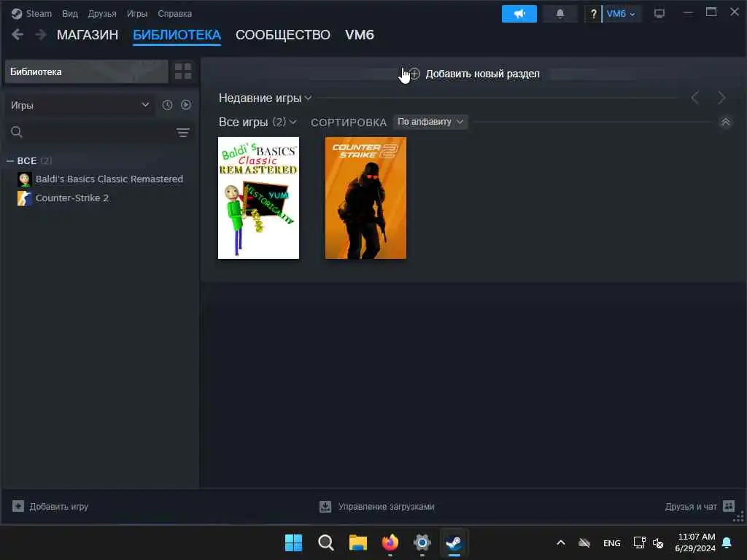Open the Windows Start menu
Image resolution: width=747 pixels, height=560 pixels.
pyautogui.click(x=293, y=542)
